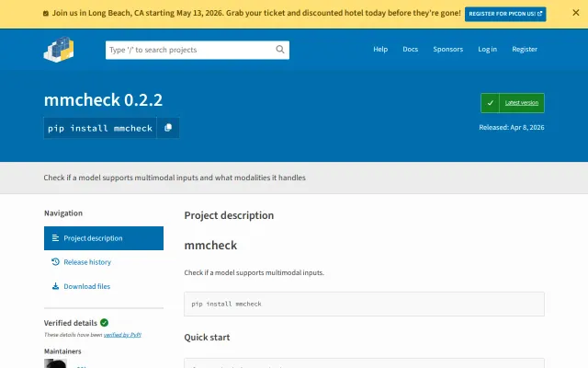Click the green checkmark on the Latest version badge

[x=490, y=103]
